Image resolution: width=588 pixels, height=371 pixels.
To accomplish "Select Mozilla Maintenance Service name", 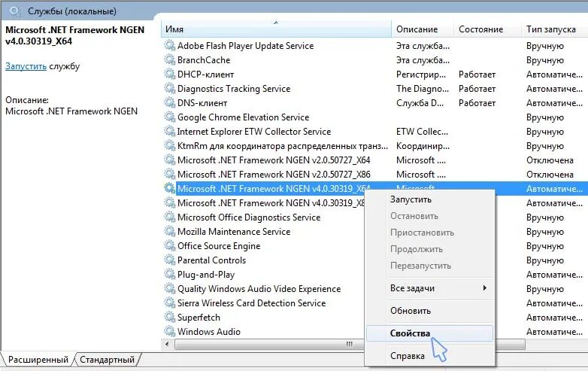I will click(234, 232).
